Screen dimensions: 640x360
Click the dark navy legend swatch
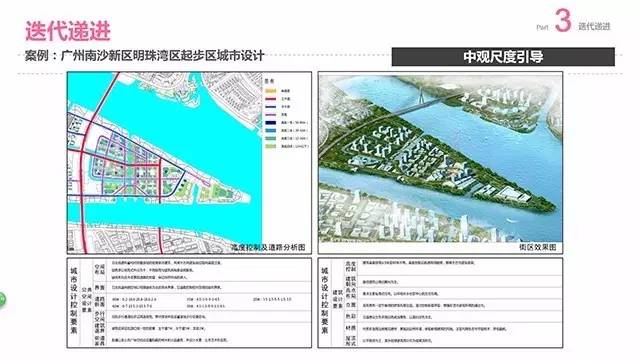(271, 122)
